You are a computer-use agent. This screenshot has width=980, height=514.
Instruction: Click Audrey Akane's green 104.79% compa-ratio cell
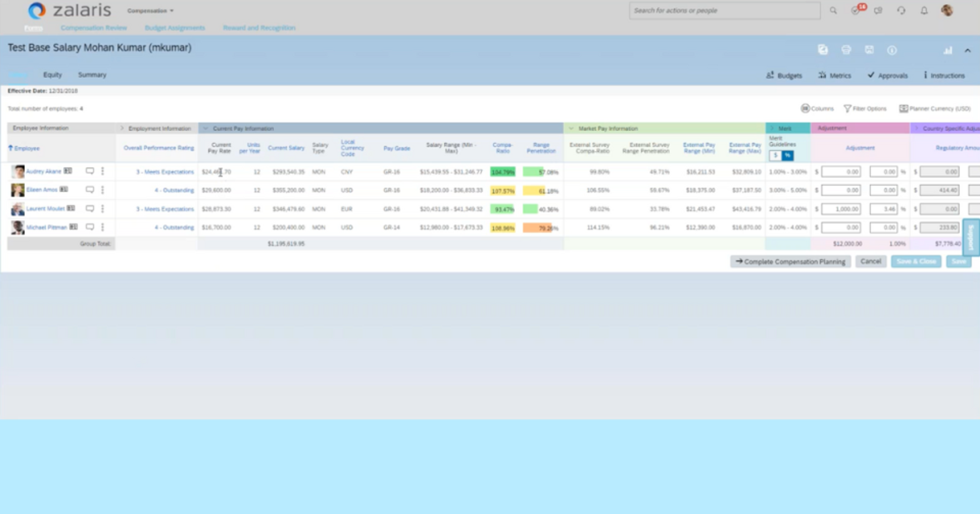point(503,172)
